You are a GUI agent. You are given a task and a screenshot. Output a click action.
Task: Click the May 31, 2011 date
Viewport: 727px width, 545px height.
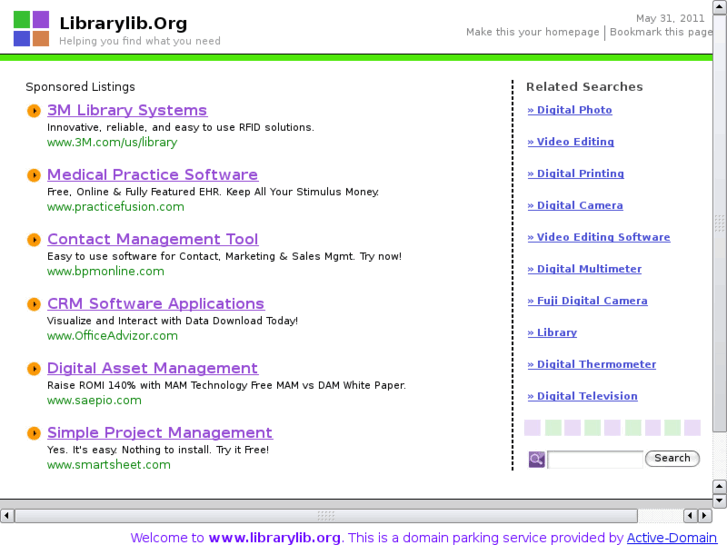pyautogui.click(x=670, y=19)
